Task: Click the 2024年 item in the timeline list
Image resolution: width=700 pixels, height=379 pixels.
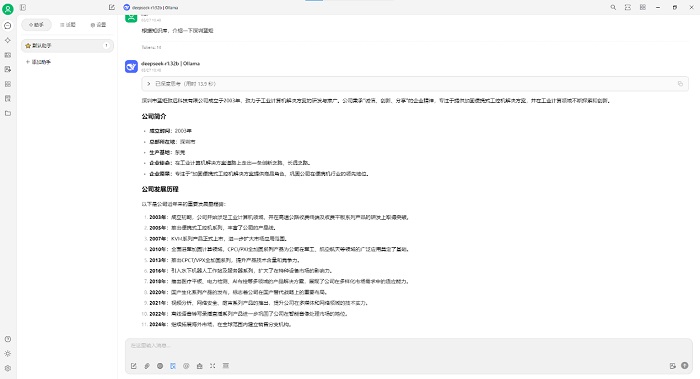Action: pos(220,325)
